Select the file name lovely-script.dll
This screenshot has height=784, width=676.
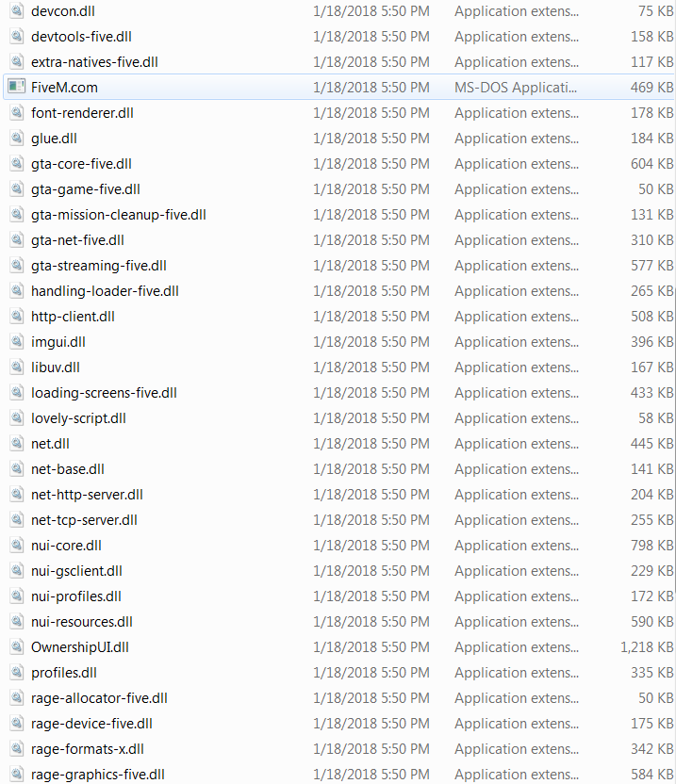tap(78, 418)
